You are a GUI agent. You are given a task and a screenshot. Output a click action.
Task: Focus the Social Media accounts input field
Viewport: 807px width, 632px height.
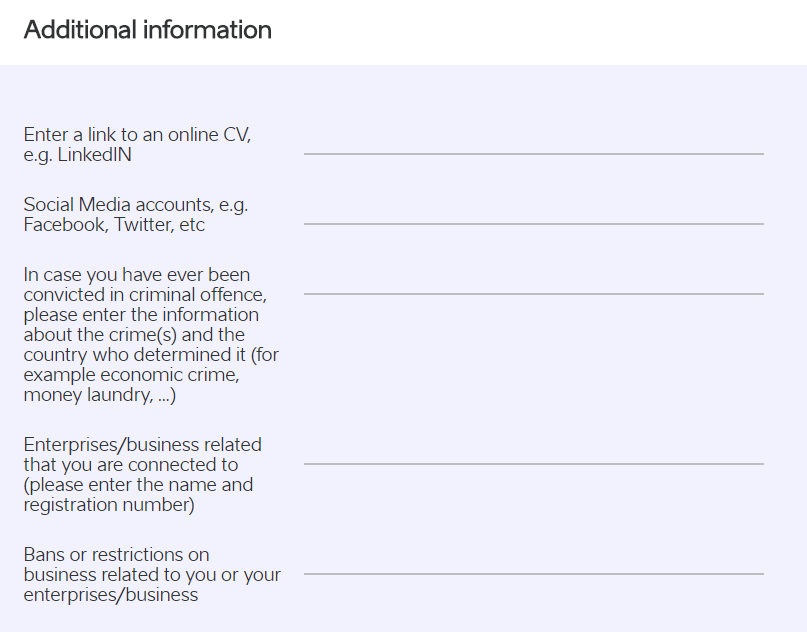(x=534, y=214)
